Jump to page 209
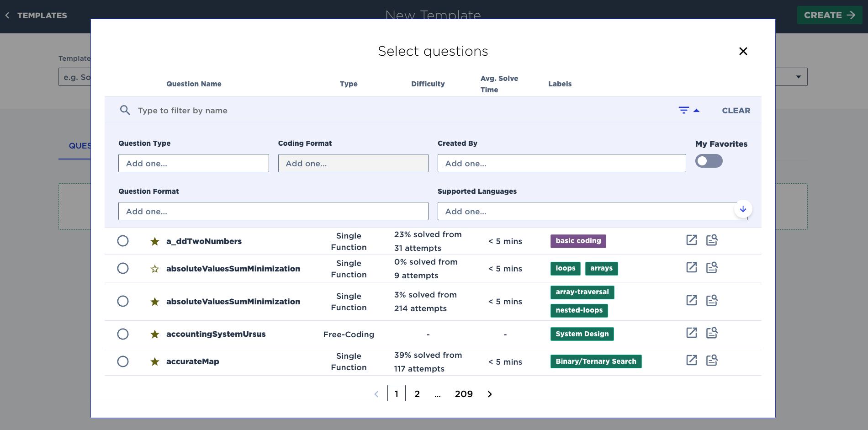This screenshot has width=868, height=430. click(463, 394)
